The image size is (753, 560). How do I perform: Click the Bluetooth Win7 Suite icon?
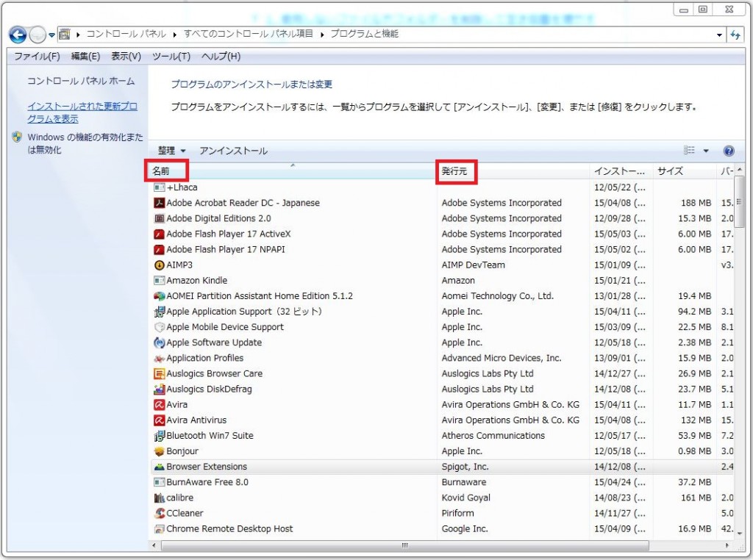(159, 436)
